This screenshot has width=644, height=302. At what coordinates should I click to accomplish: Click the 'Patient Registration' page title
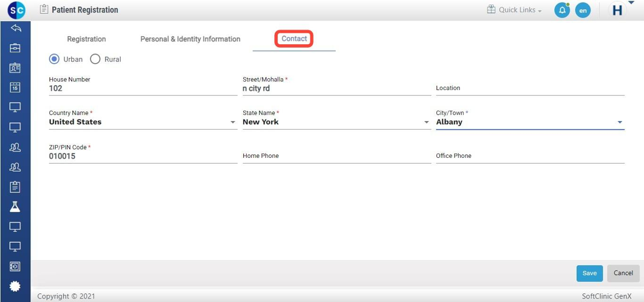85,10
